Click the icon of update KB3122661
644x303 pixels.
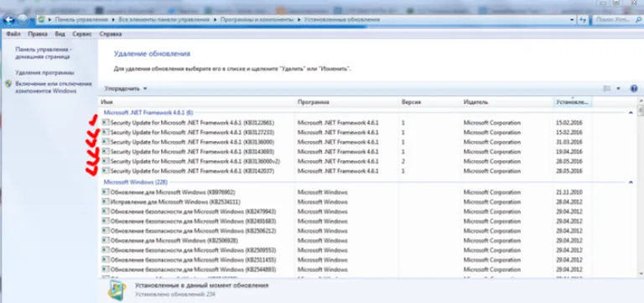coord(106,122)
